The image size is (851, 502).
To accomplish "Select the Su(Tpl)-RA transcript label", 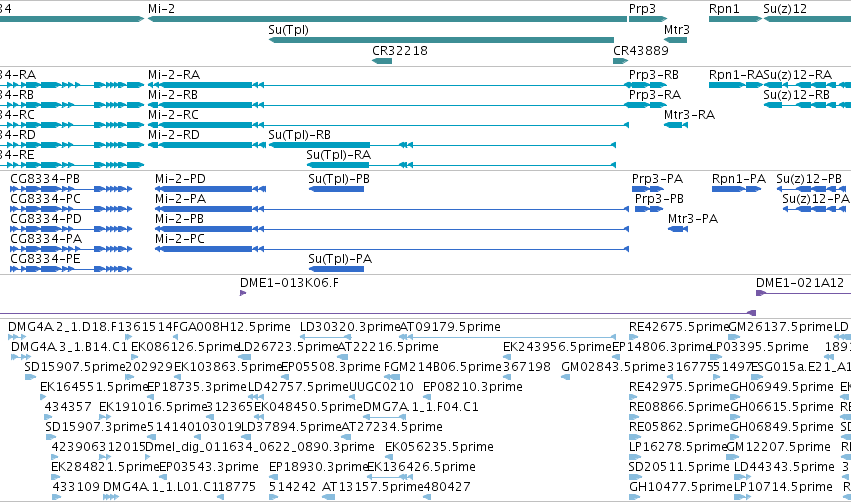I will click(x=338, y=155).
